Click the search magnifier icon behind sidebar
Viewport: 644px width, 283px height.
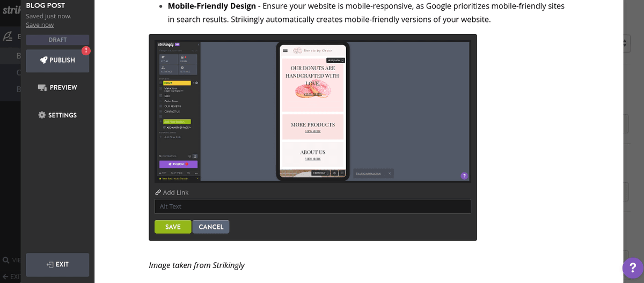pyautogui.click(x=6, y=260)
